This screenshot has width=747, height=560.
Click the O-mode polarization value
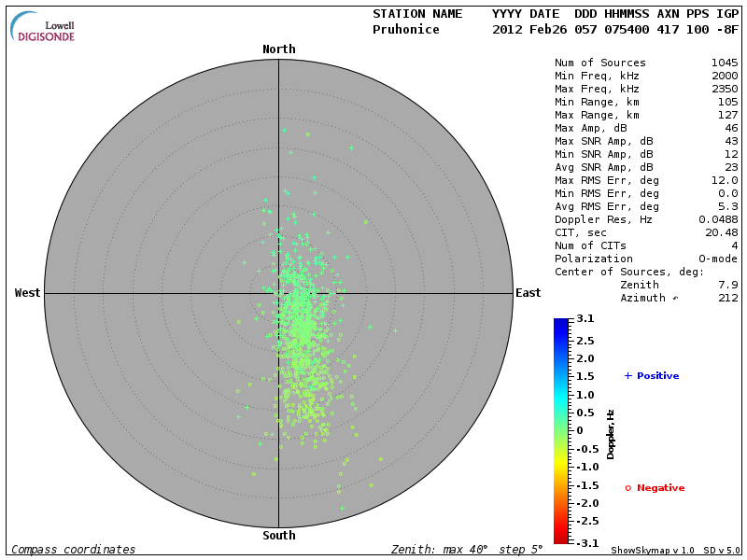click(x=715, y=259)
